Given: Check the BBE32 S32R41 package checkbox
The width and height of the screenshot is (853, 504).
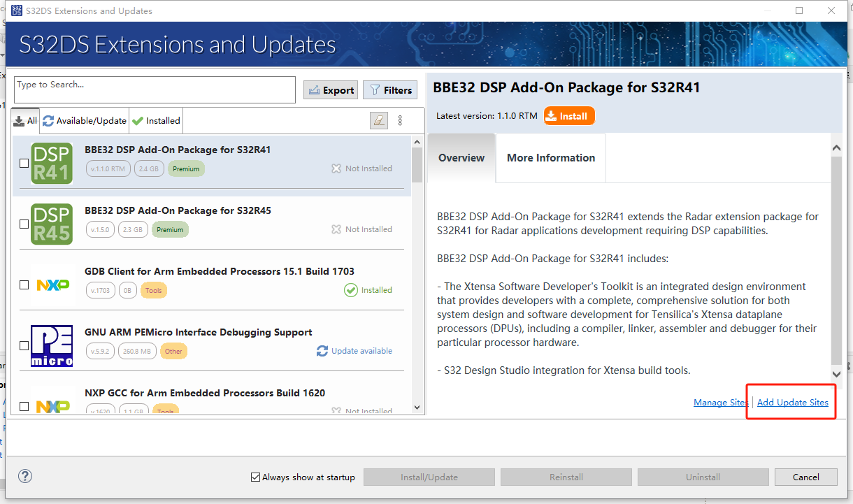Looking at the screenshot, I should pyautogui.click(x=24, y=163).
